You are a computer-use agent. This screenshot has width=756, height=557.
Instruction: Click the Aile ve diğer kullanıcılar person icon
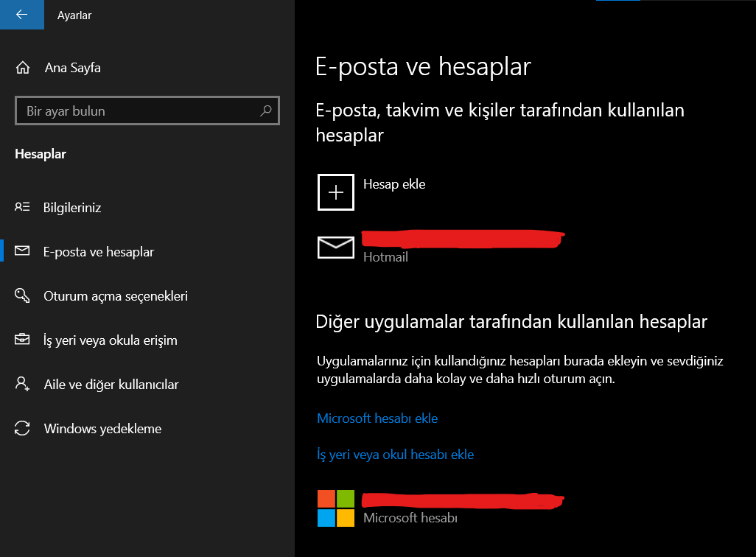[22, 384]
